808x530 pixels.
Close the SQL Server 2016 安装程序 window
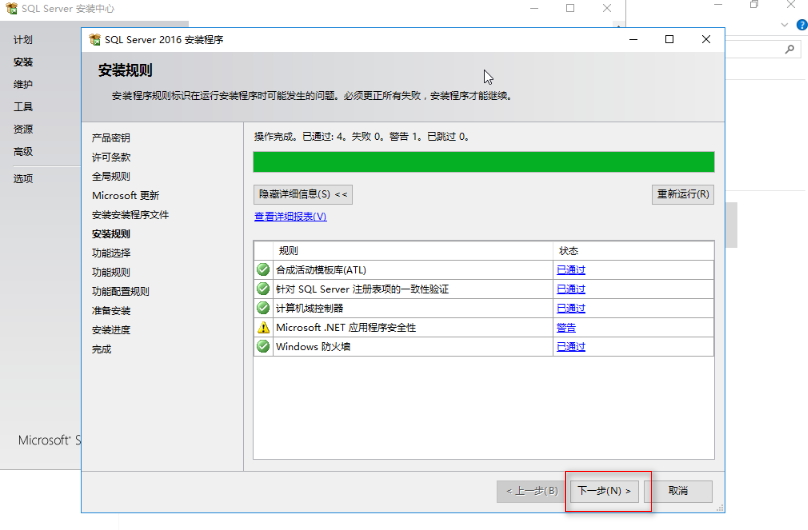click(x=706, y=39)
